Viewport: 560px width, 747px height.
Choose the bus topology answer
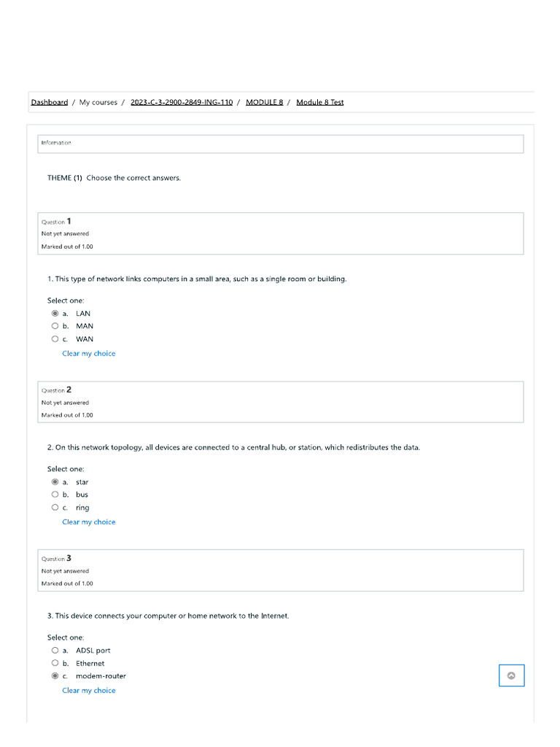coord(55,495)
